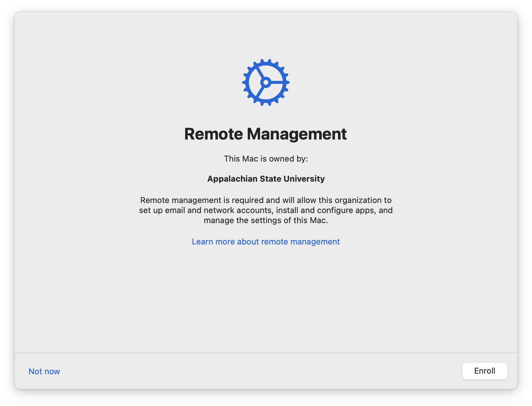Viewport: 532px width, 406px height.
Task: Select the 'This Mac is owned by:' text
Action: [x=266, y=159]
